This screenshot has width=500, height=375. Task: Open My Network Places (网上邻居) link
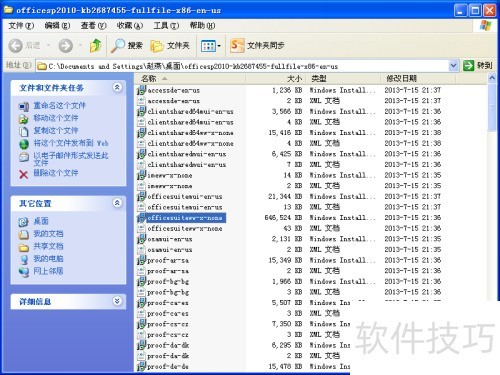[48, 271]
